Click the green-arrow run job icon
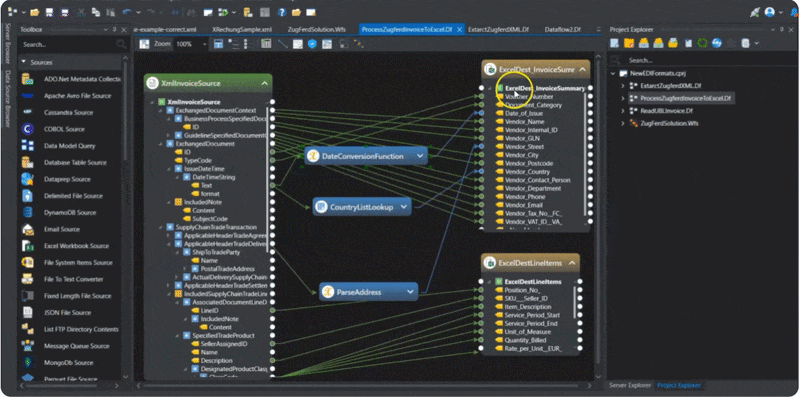This screenshot has width=800, height=397. pos(223,12)
